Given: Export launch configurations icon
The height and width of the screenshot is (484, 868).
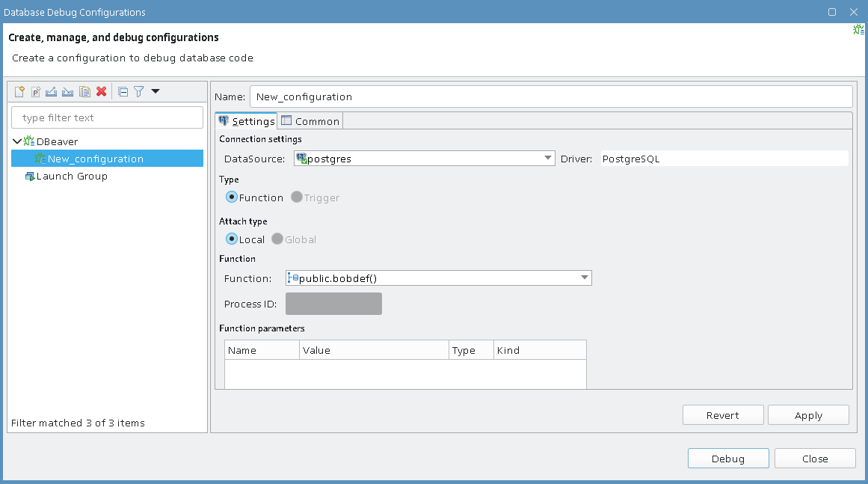Looking at the screenshot, I should (52, 91).
